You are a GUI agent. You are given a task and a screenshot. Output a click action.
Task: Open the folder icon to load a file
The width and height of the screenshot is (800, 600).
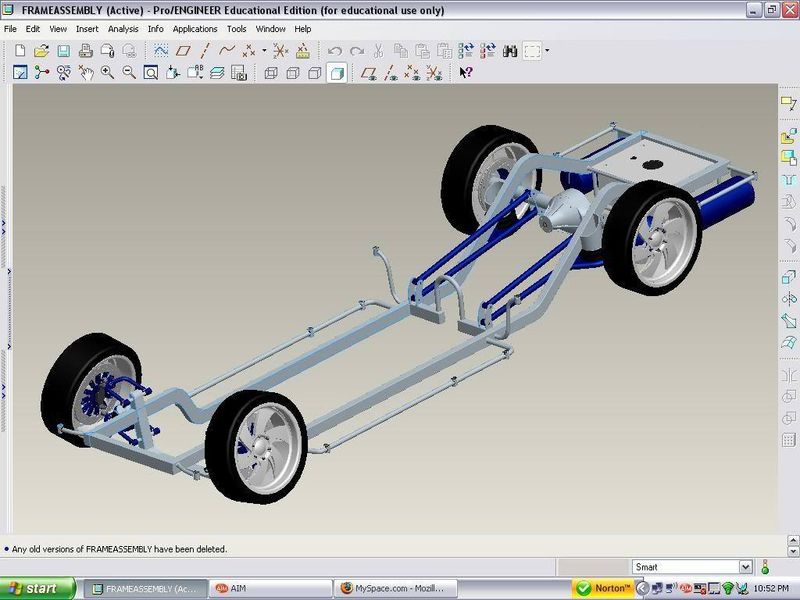pos(41,50)
